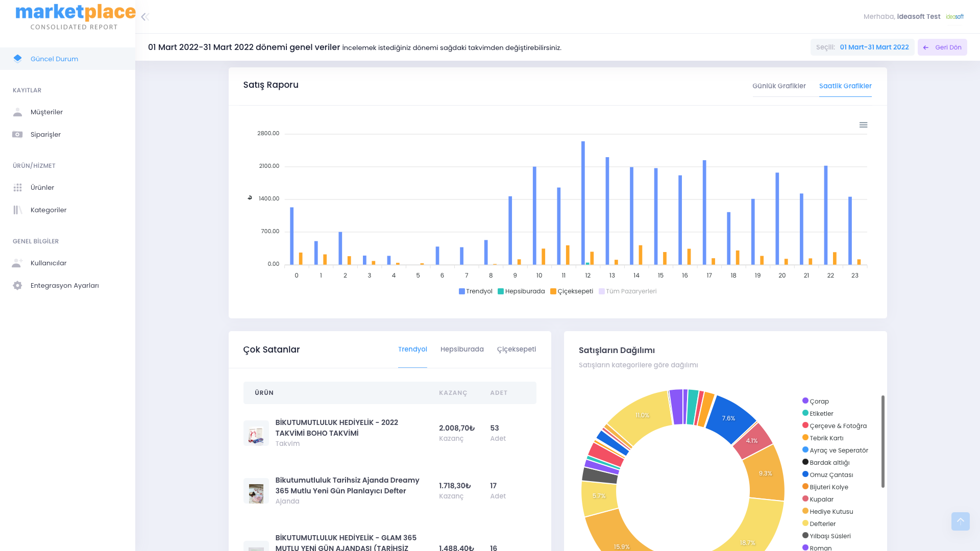Viewport: 980px width, 551px height.
Task: Click the Entegrasyon Ayarları gear icon
Action: pyautogui.click(x=17, y=285)
